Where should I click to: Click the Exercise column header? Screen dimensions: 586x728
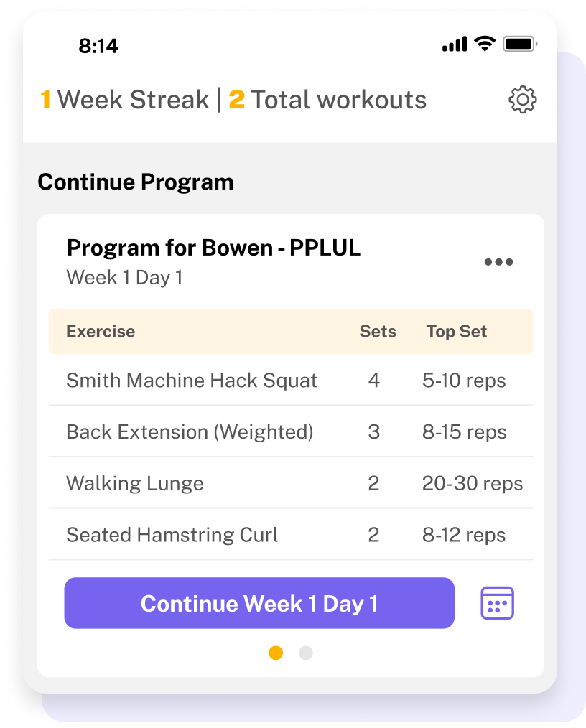(x=101, y=331)
